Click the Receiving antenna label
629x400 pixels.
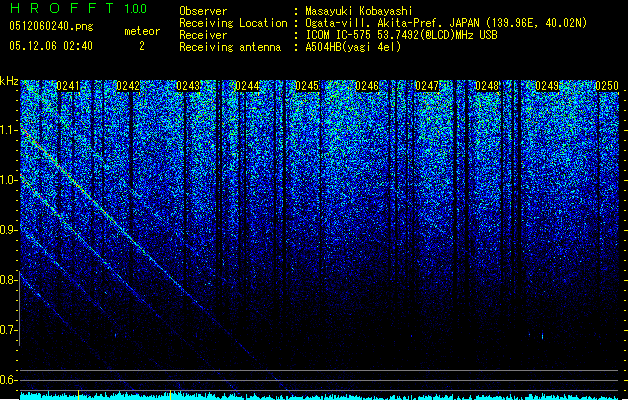(x=230, y=47)
